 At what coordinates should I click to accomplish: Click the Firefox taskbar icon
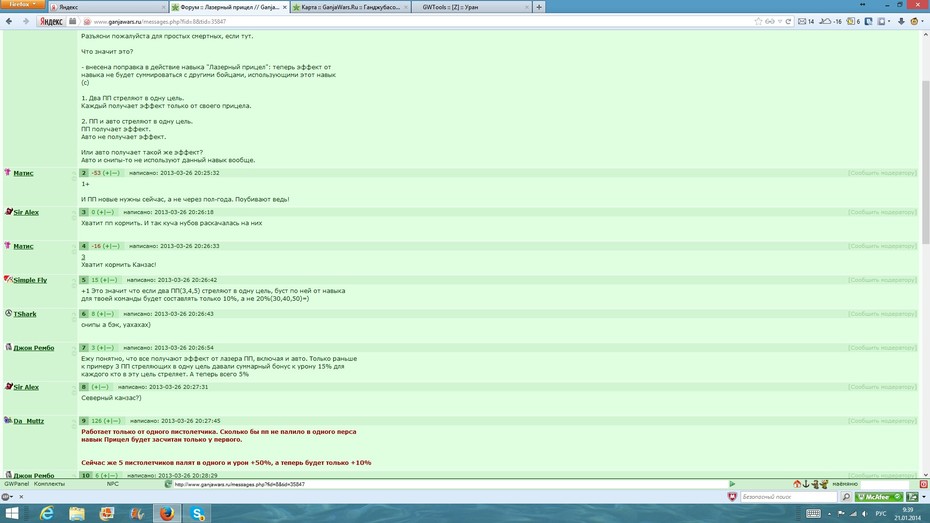coord(167,514)
